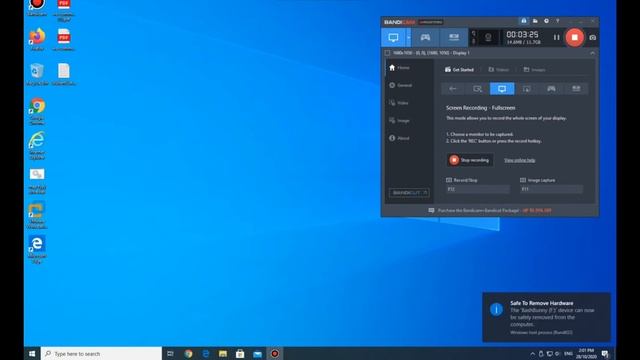Open Mail app from the taskbar
640x360 pixels.
click(258, 353)
